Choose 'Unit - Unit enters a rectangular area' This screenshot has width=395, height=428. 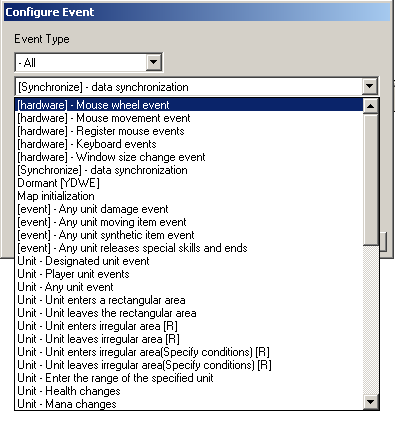click(x=189, y=300)
